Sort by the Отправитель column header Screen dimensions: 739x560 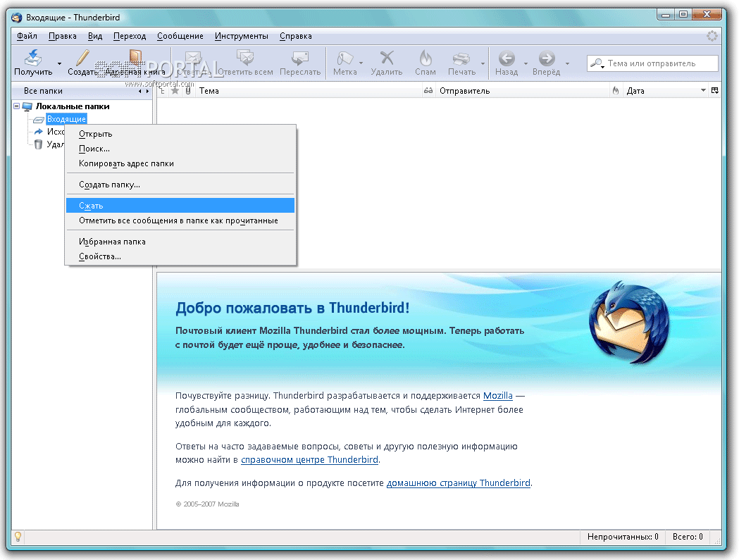[x=522, y=90]
